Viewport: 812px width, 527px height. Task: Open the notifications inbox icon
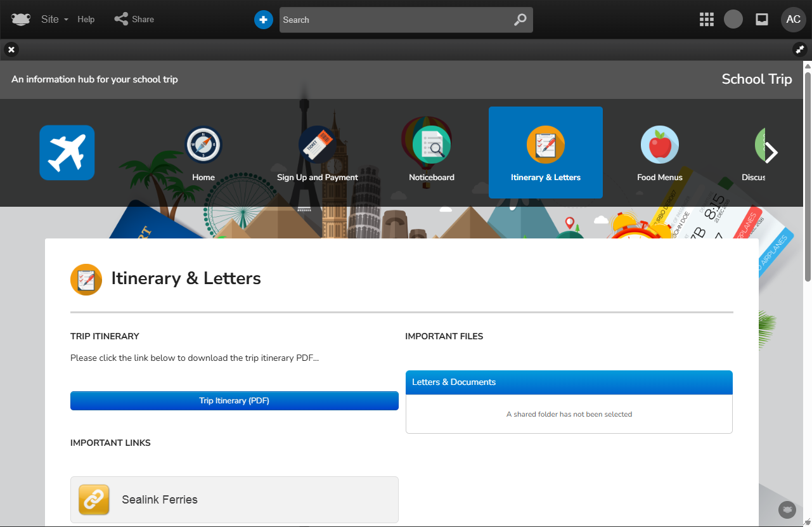[762, 20]
